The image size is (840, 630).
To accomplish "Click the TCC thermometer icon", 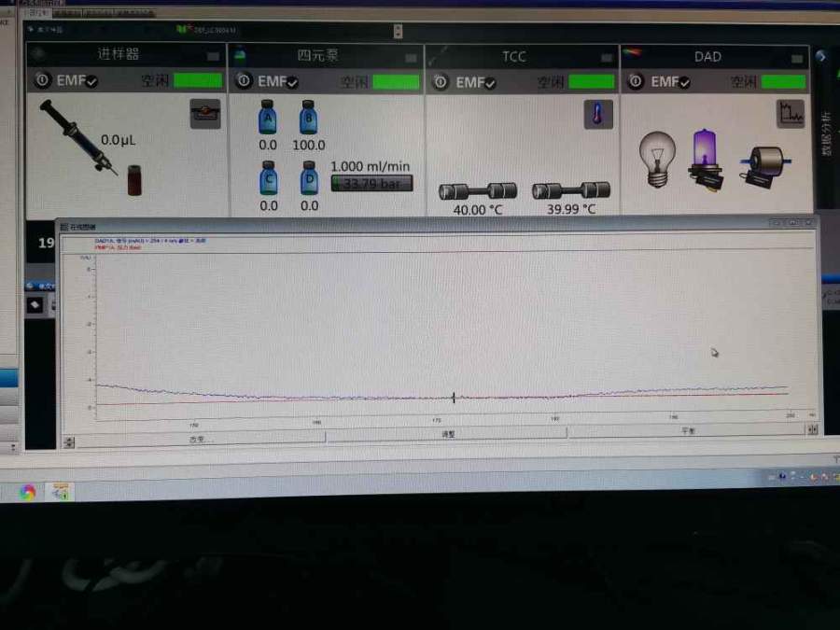I will [x=598, y=114].
